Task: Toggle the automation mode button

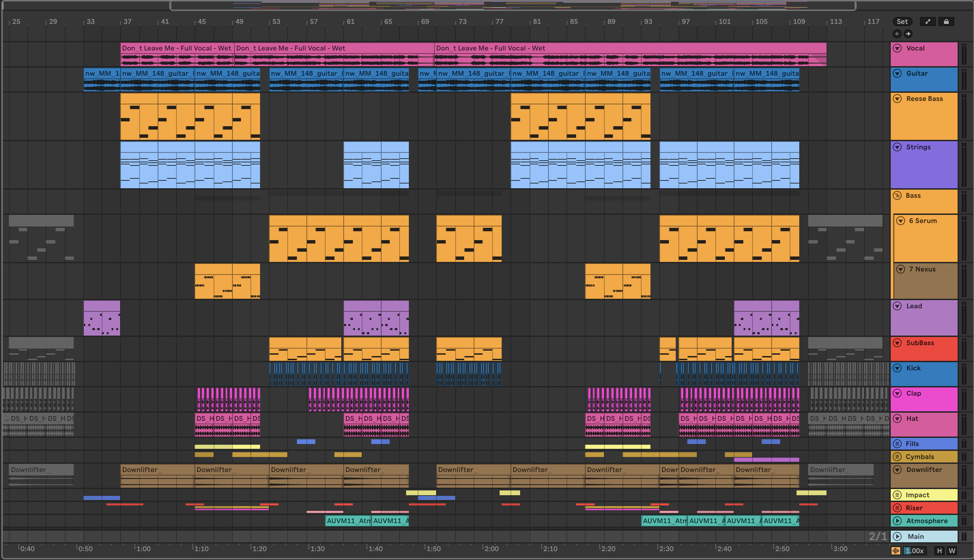Action: (x=928, y=21)
